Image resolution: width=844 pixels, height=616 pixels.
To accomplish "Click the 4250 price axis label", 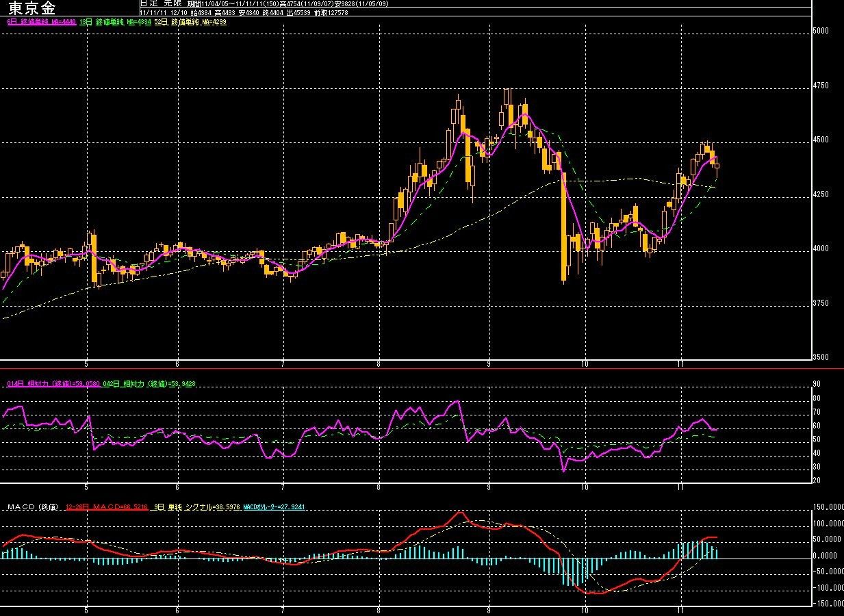I will coord(819,194).
